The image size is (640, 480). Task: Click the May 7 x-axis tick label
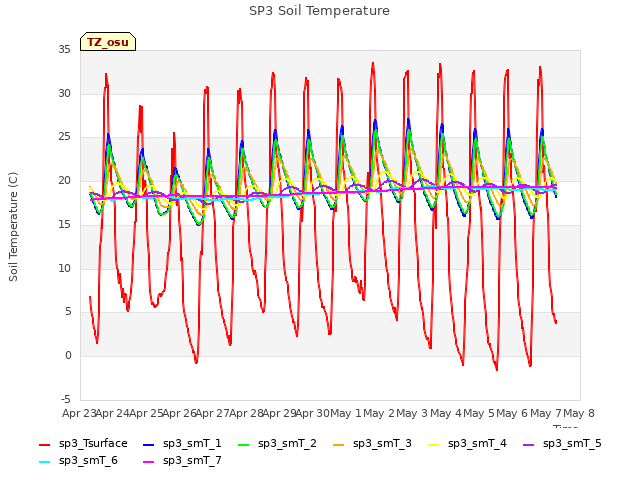coord(546,413)
